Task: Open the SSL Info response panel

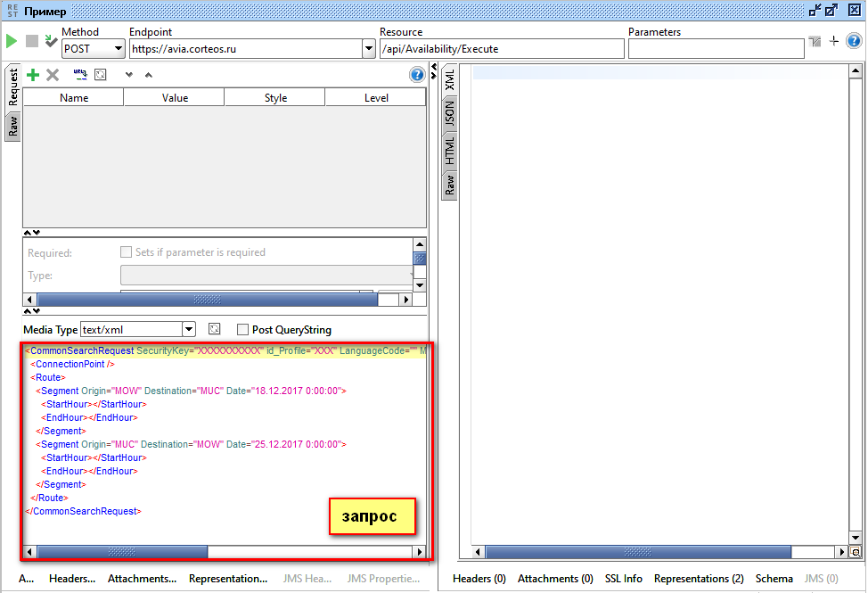Action: [x=623, y=579]
